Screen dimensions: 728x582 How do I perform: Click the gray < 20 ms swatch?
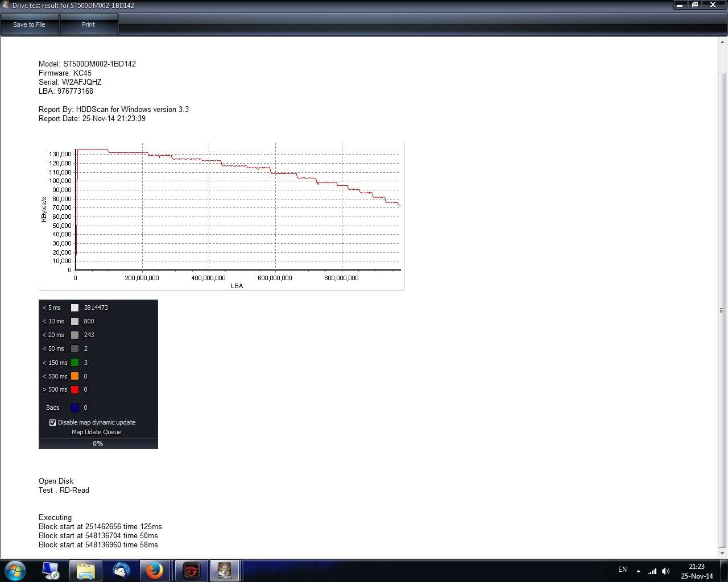(x=75, y=335)
